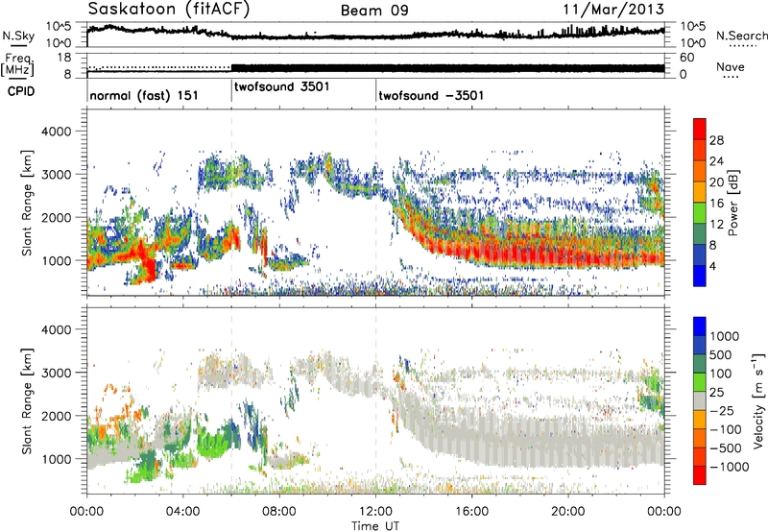This screenshot has width=768, height=532.
Task: Click the "16" label on Power color bar
Action: [x=716, y=204]
